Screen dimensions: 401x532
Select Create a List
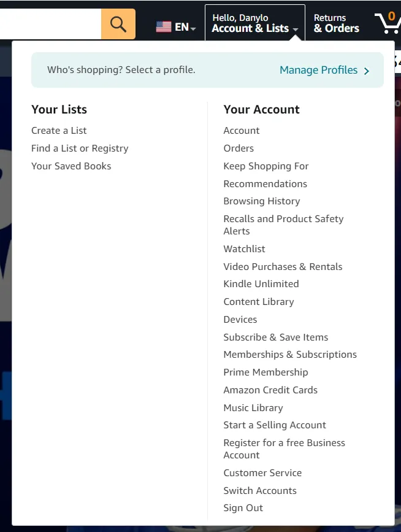pos(59,131)
